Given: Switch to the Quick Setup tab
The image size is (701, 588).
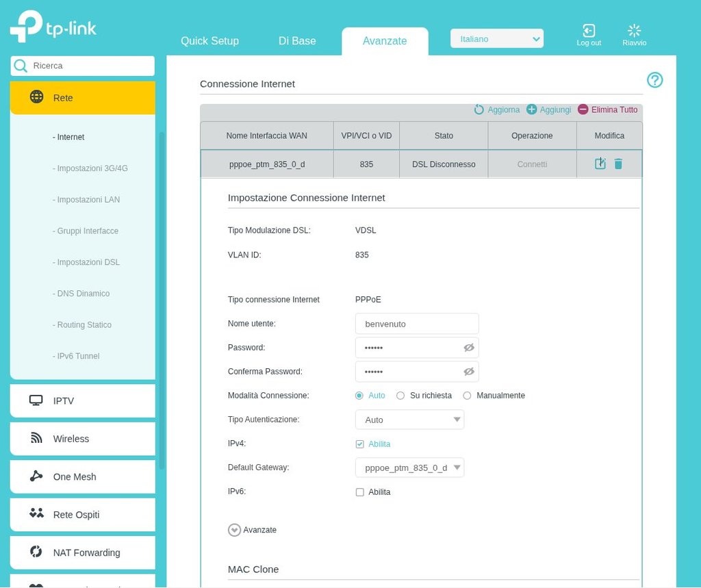Looking at the screenshot, I should pos(209,41).
